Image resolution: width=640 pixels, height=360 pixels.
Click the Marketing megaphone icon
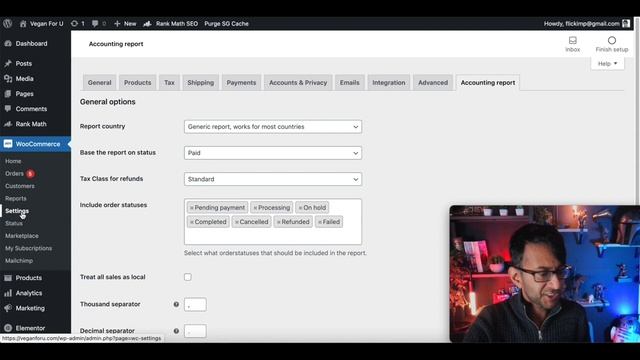8,308
